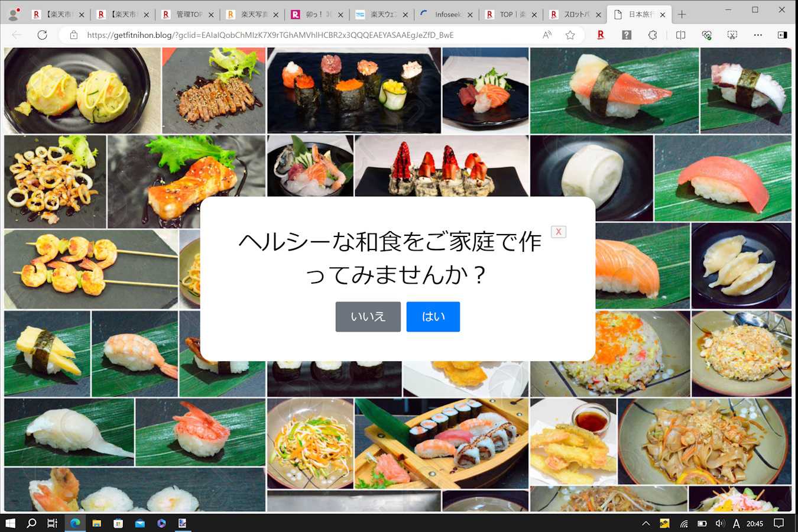Viewport: 798px width, 532px height.
Task: Click the gyoza dumplings photo
Action: pos(741,265)
